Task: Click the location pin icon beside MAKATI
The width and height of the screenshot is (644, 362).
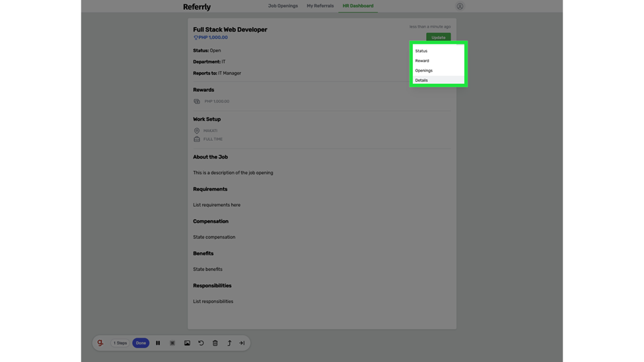Action: (197, 131)
